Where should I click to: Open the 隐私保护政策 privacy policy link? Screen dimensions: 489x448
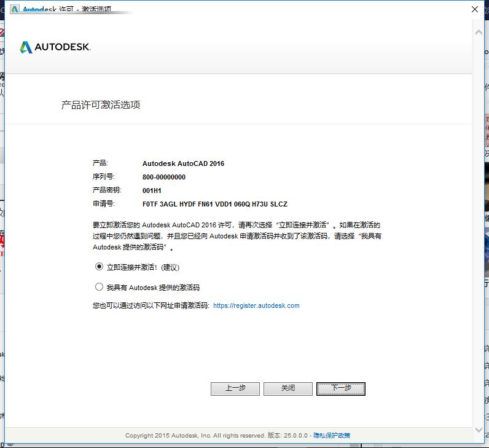[x=332, y=435]
